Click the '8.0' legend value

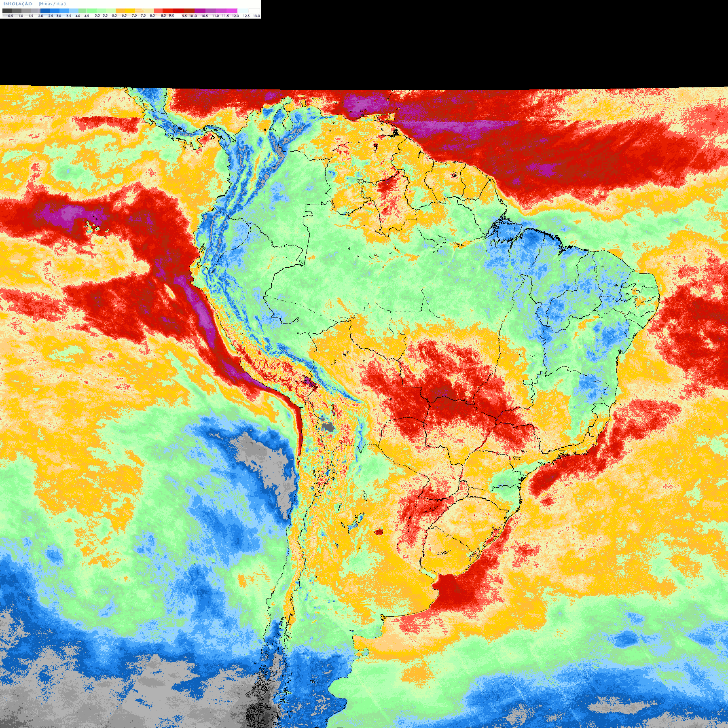tap(152, 15)
